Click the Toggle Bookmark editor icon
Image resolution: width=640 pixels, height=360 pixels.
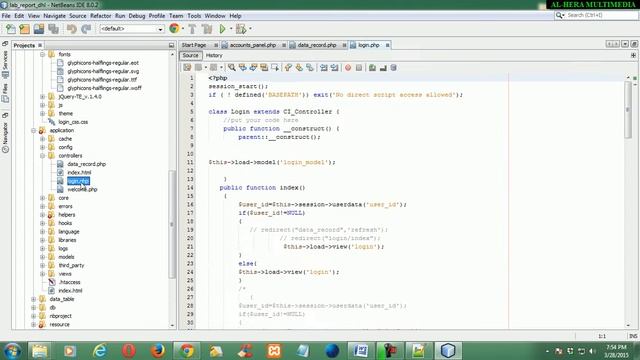tap(310, 68)
